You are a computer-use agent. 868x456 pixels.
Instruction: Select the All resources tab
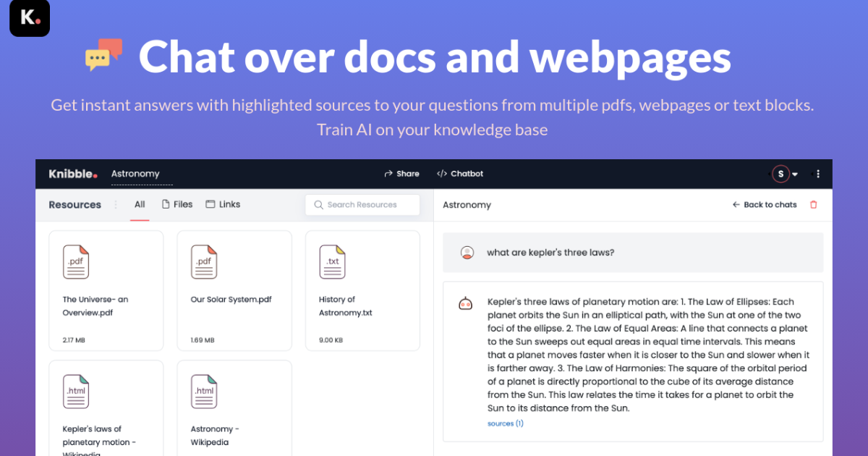click(140, 204)
